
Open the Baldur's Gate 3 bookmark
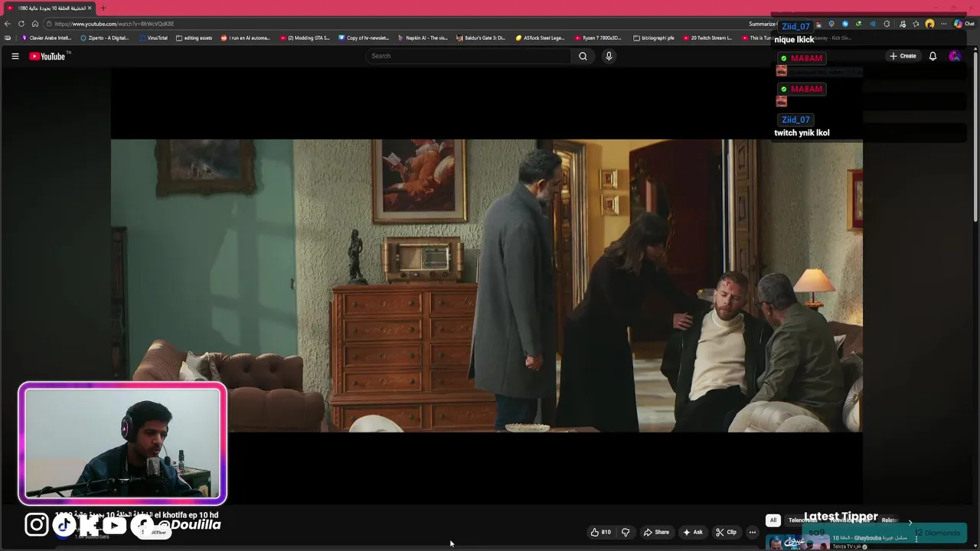pos(481,37)
